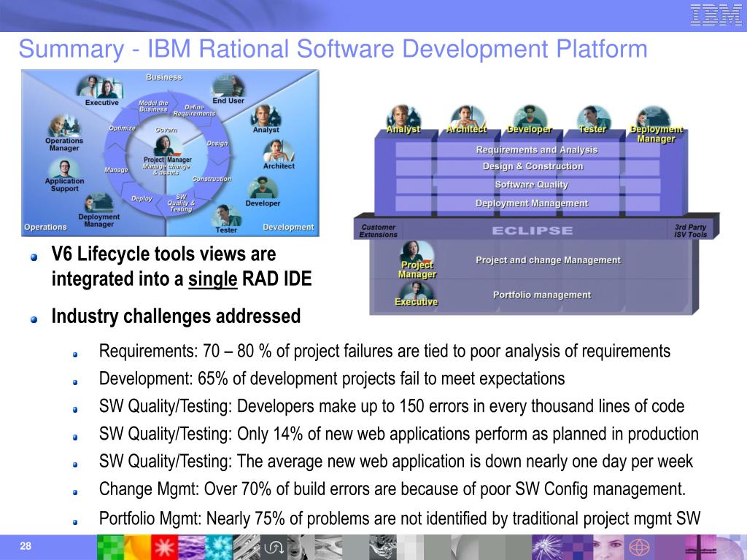Select the Analyst portrait in the lifecycle wheel
The width and height of the screenshot is (747, 560).
266,115
